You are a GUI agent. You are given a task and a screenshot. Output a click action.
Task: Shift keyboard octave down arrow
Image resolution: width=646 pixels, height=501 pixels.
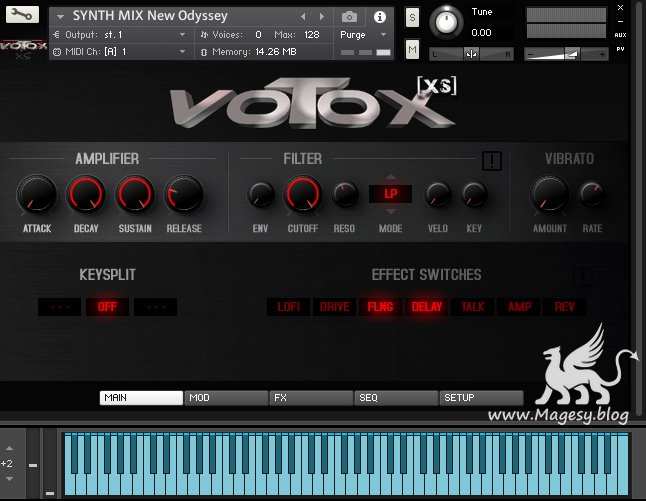(9, 479)
